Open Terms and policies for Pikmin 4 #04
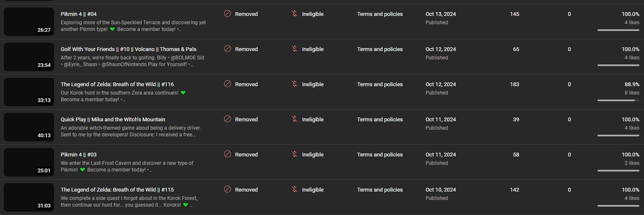644x215 pixels. click(x=380, y=14)
